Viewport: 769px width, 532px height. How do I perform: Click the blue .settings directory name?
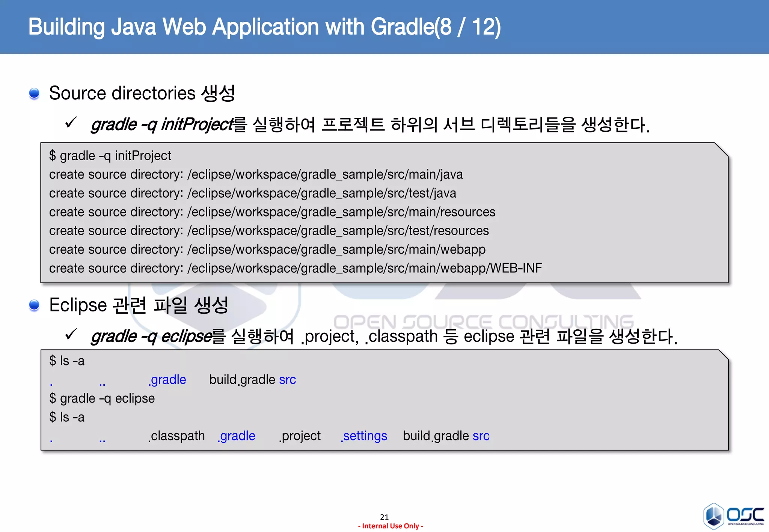(x=364, y=436)
